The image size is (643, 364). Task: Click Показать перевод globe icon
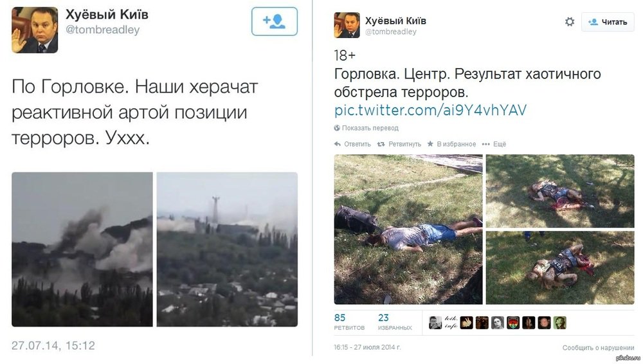point(337,128)
